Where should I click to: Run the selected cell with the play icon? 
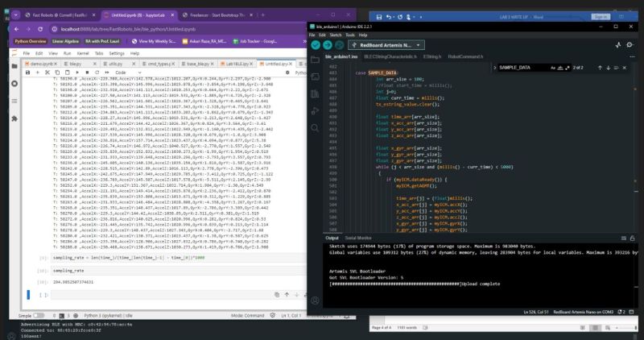point(77,73)
